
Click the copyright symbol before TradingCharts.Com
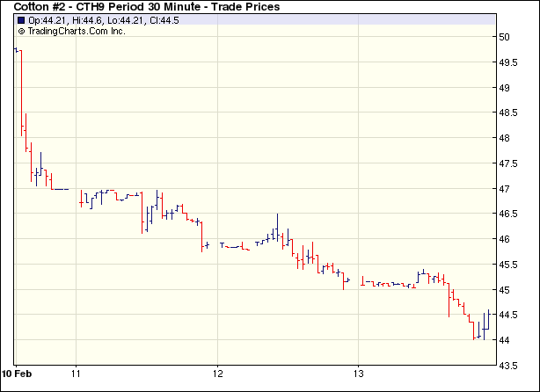21,31
